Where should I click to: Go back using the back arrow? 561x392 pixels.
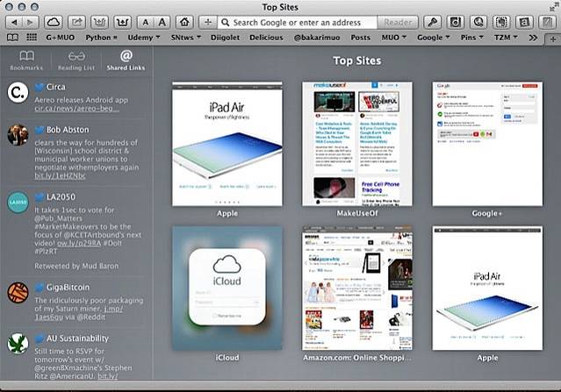point(14,23)
